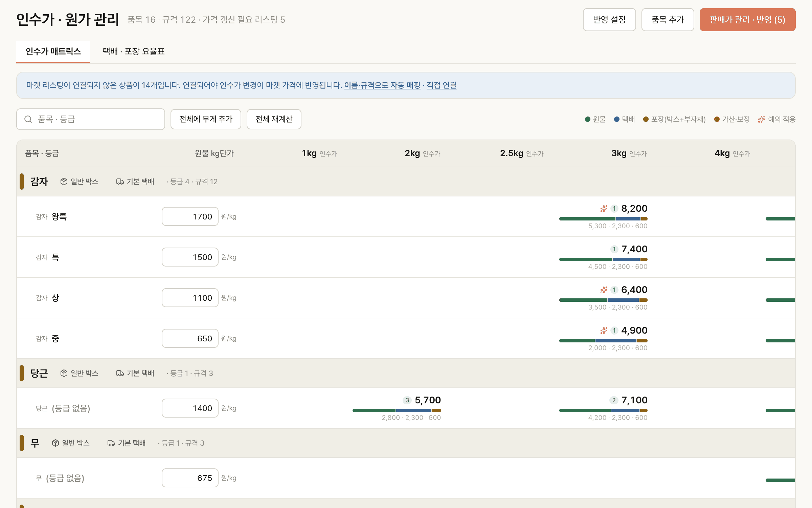Click the green 원물 legend dot
The height and width of the screenshot is (508, 812).
click(x=588, y=119)
